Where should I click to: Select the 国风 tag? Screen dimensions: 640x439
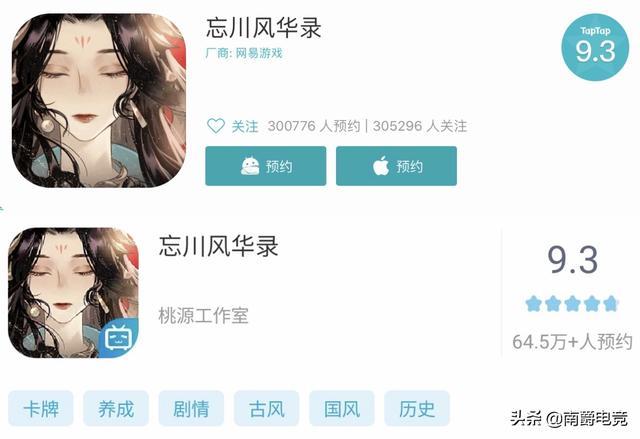342,408
